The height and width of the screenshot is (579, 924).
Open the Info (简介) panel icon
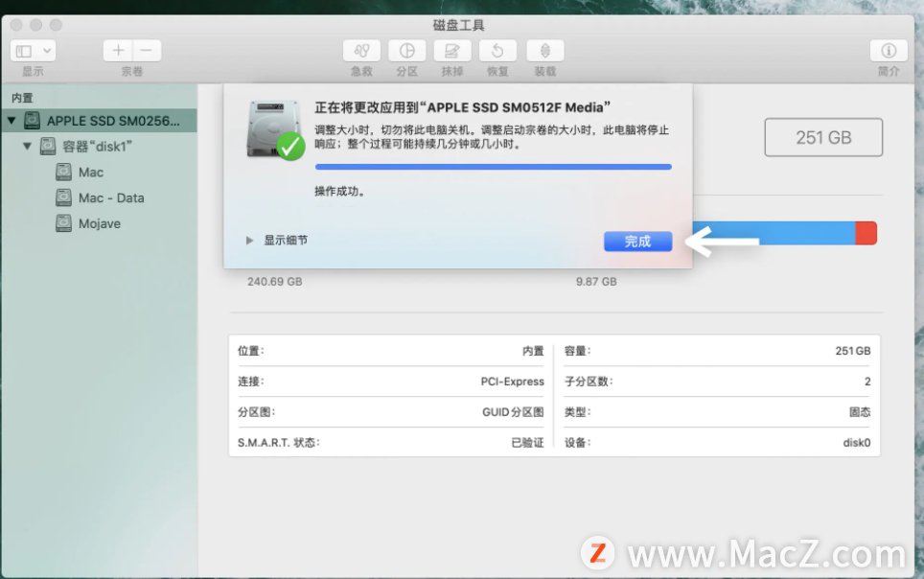(889, 51)
